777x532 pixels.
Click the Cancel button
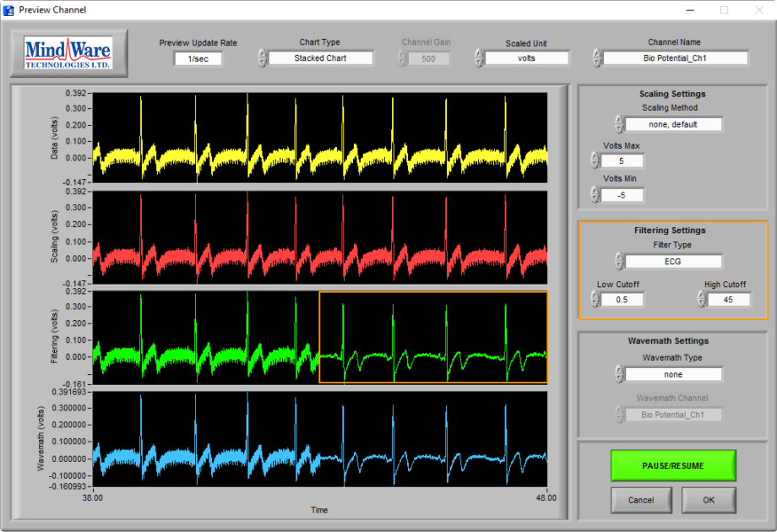(x=641, y=499)
